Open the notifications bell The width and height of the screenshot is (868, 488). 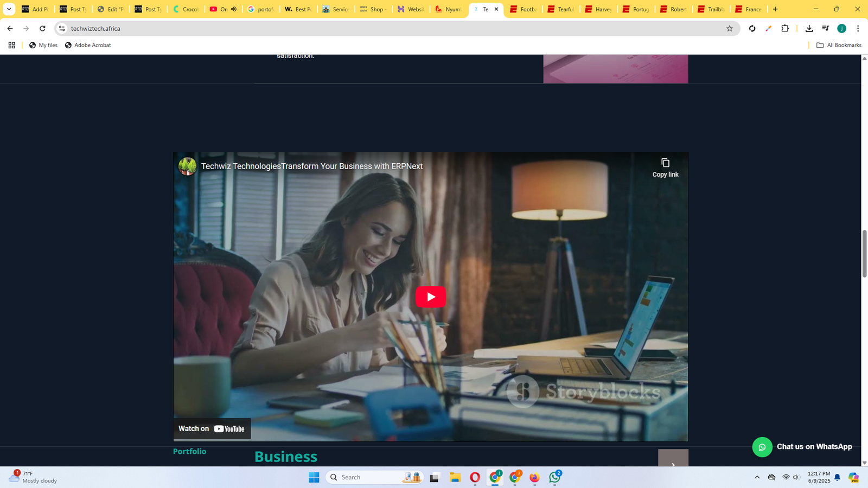[837, 477]
